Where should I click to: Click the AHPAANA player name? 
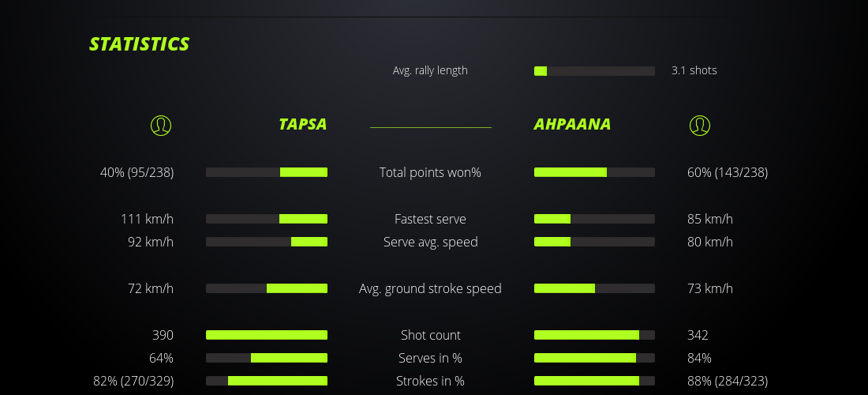click(x=572, y=124)
